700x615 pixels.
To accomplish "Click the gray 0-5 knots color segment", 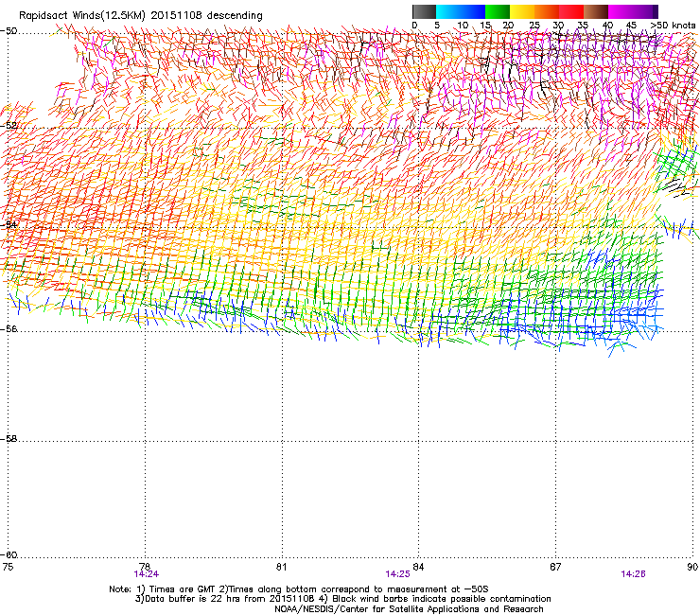I will click(x=424, y=11).
